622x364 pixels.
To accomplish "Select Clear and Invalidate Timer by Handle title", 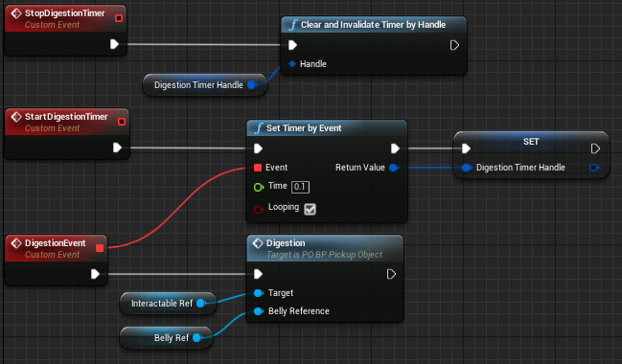I will 373,25.
